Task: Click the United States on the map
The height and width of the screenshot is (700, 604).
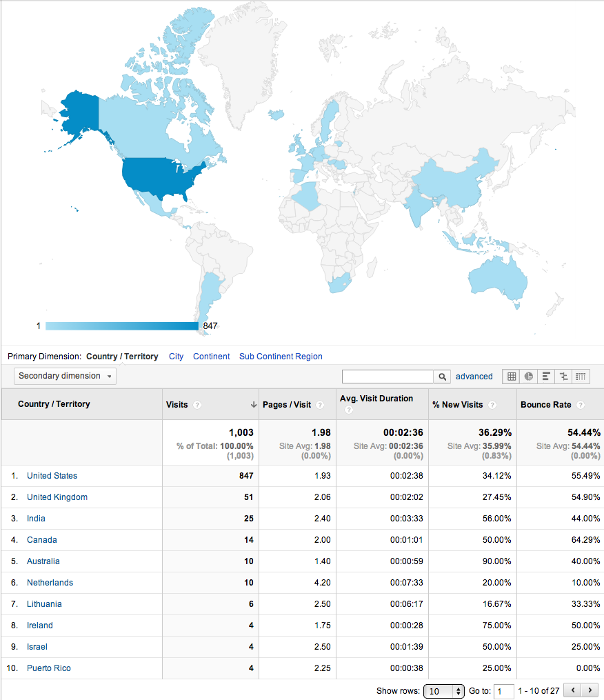Action: click(x=159, y=177)
